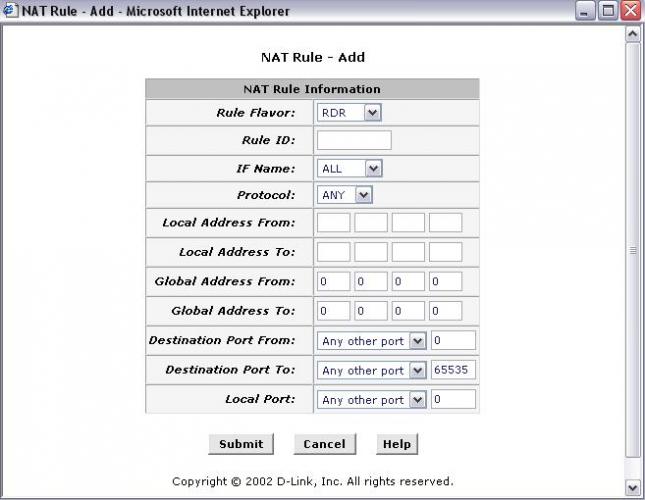645x500 pixels.
Task: Open the Local Port dropdown
Action: click(371, 399)
